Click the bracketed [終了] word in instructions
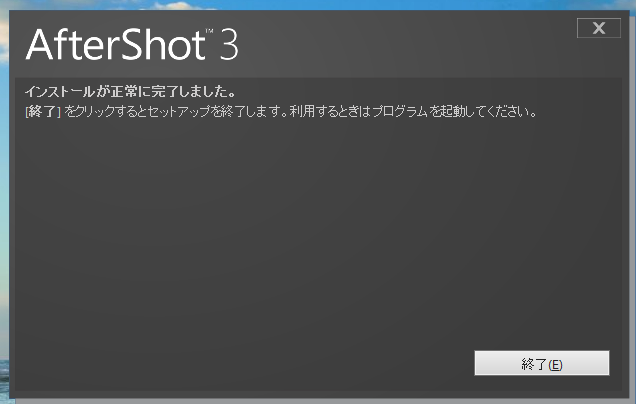636x404 pixels. (x=43, y=111)
